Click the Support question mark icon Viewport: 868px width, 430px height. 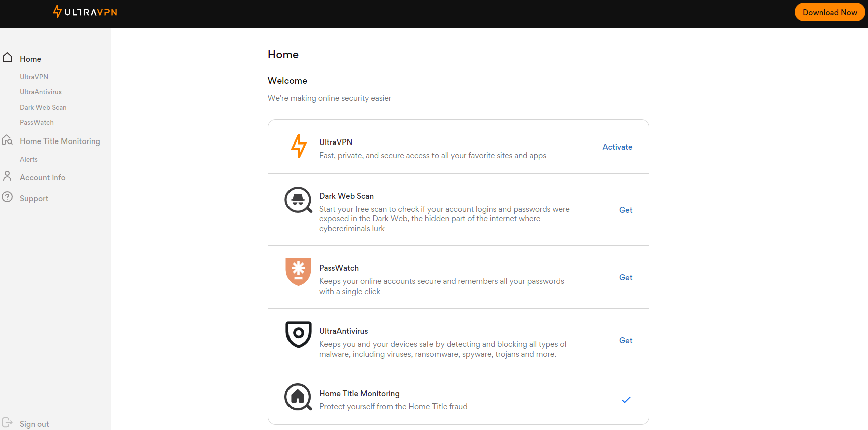point(7,197)
